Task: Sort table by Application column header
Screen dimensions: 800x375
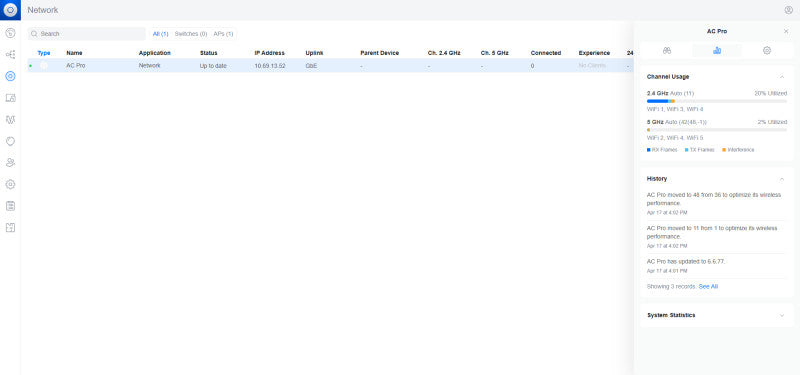Action: [155, 53]
